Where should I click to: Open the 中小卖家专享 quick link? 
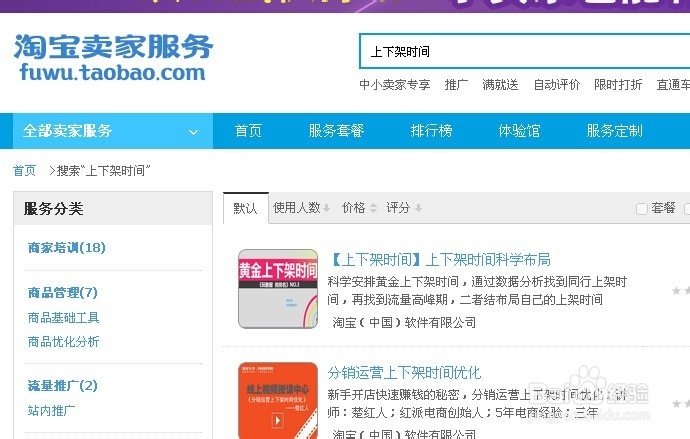395,84
